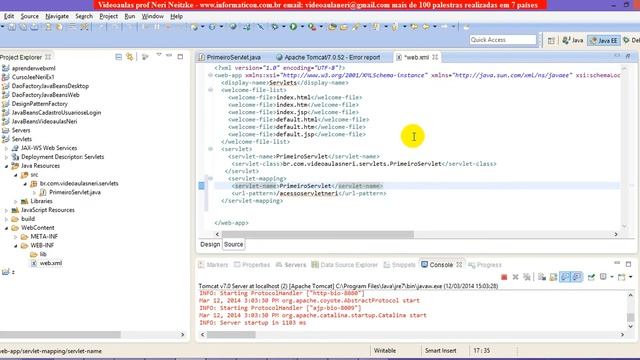This screenshot has height=360, width=640.
Task: Click the Remove Launch X icon in Console
Action: [515, 277]
